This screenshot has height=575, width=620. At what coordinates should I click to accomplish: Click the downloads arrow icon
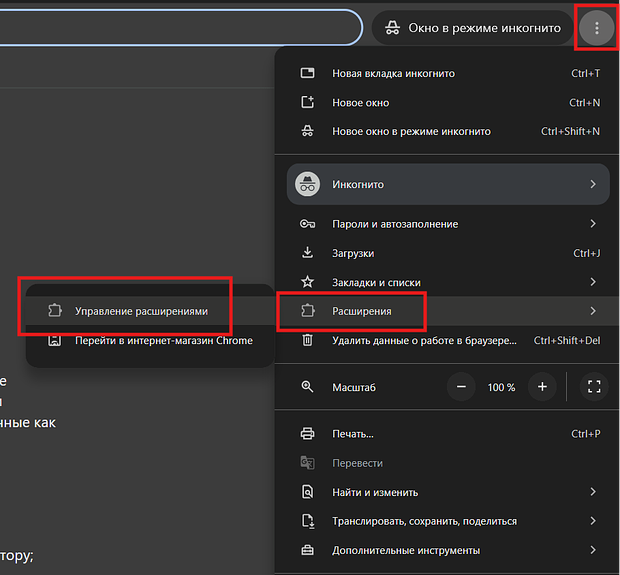[307, 253]
